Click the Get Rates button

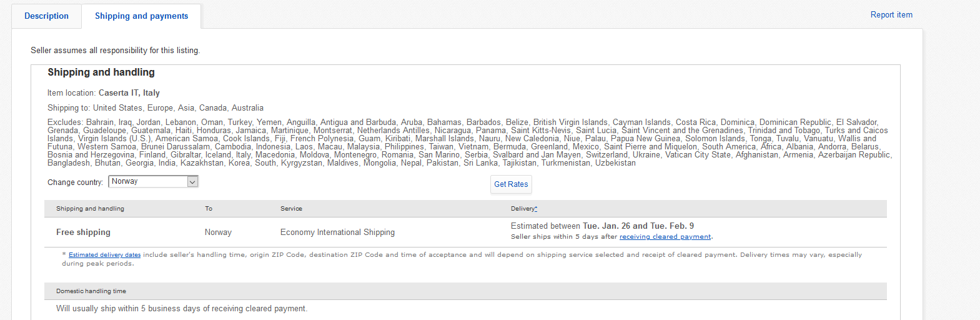(511, 184)
